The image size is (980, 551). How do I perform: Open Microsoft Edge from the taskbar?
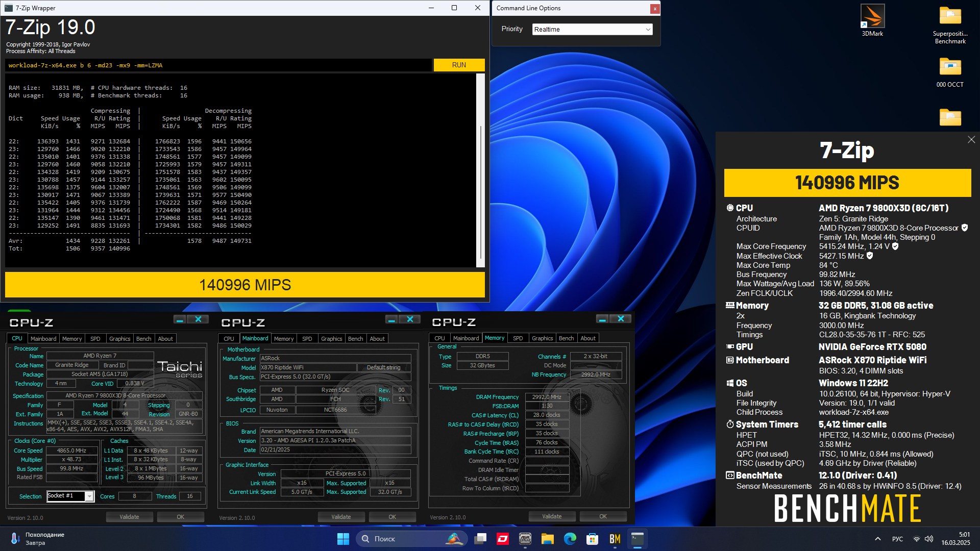coord(570,539)
